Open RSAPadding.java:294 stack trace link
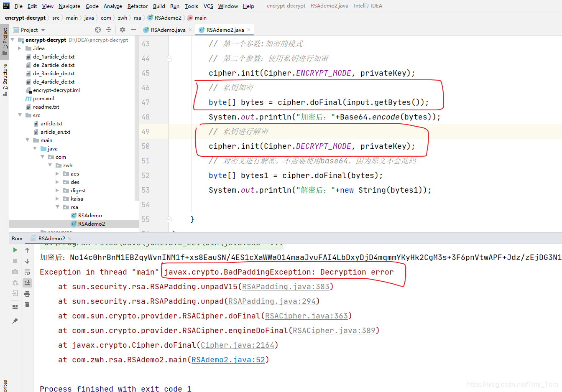Image resolution: width=562 pixels, height=392 pixels. click(272, 301)
